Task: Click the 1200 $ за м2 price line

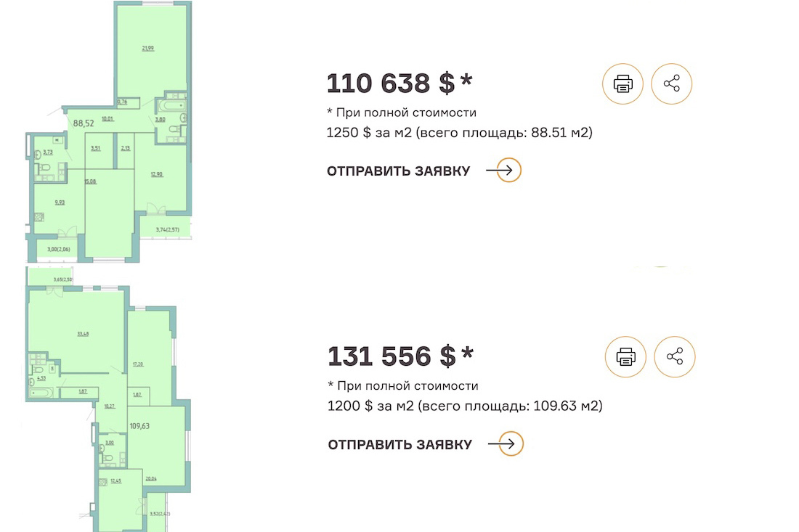Action: coord(465,406)
